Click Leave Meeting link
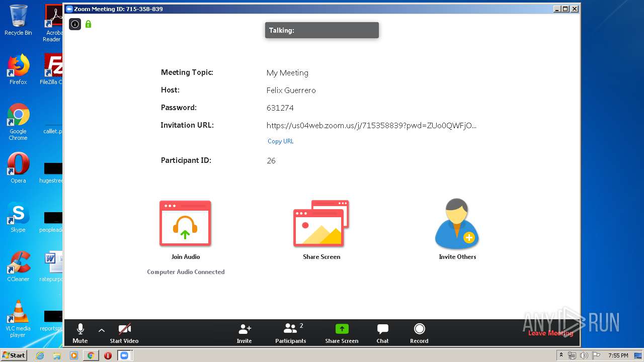 coord(550,333)
